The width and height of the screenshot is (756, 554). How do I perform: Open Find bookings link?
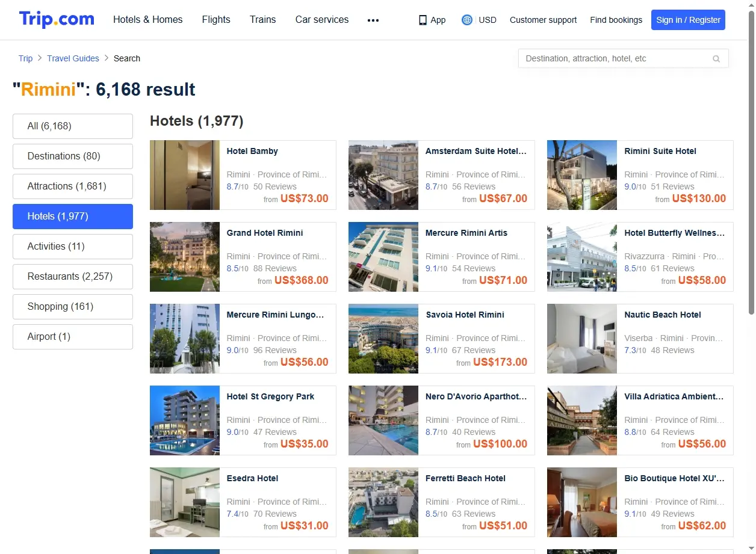(616, 20)
